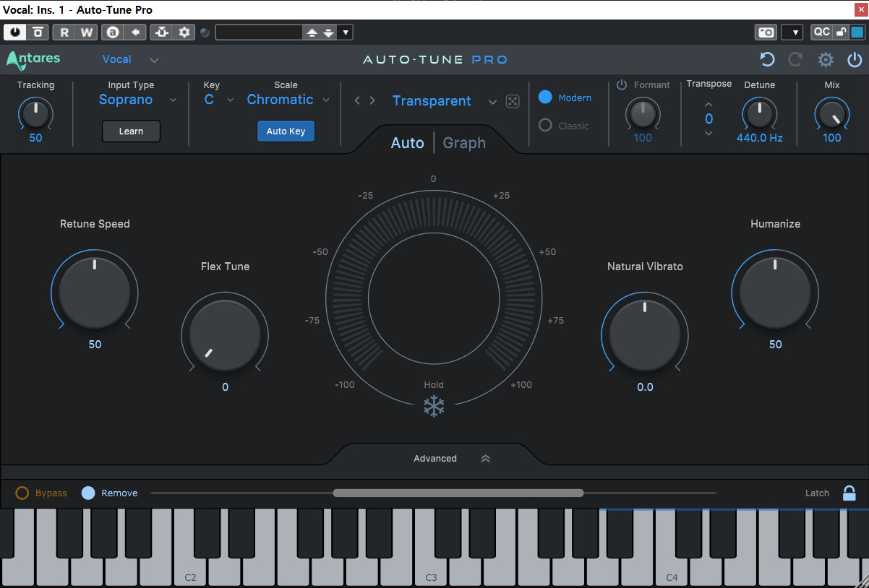Click the camera snapshot icon

766,33
